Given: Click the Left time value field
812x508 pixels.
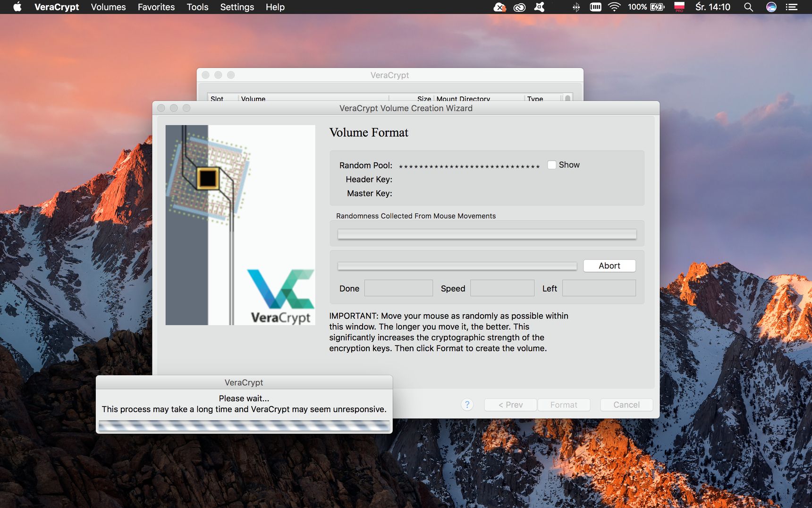Looking at the screenshot, I should [x=599, y=288].
